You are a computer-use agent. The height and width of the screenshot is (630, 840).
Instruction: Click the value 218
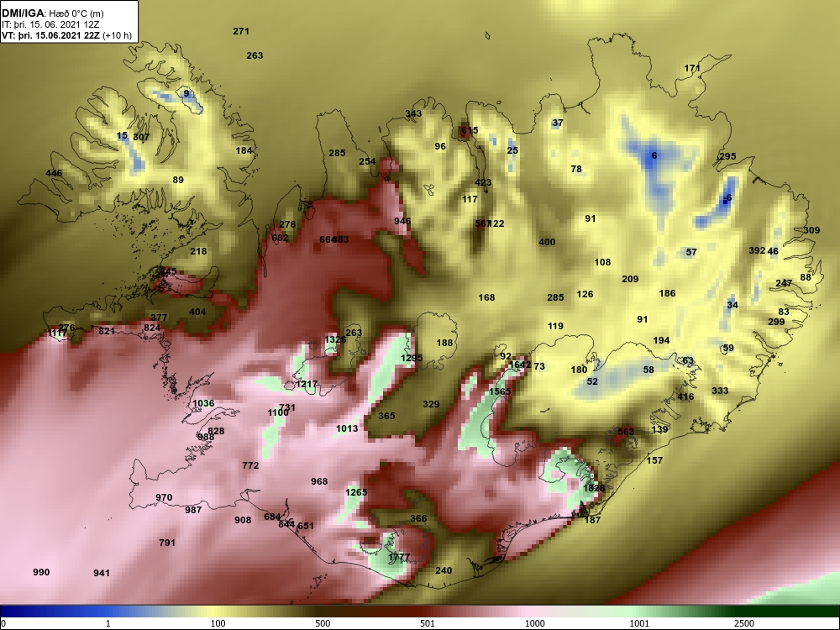(x=198, y=251)
